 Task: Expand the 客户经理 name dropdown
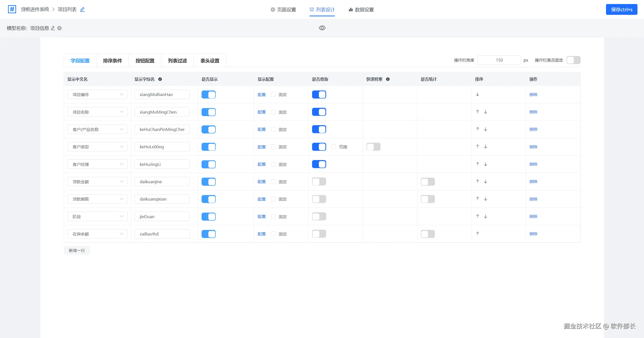[97, 164]
